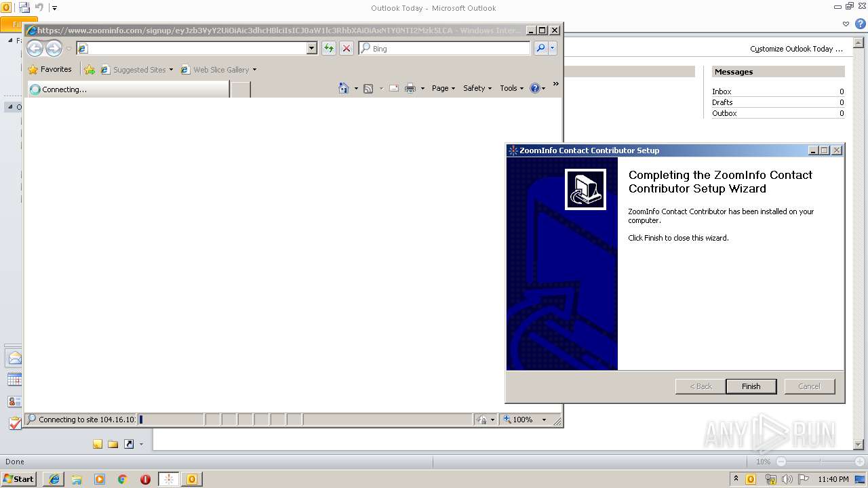This screenshot has height=488, width=868.
Task: Open the security lock icon in IE status bar
Action: tap(481, 420)
